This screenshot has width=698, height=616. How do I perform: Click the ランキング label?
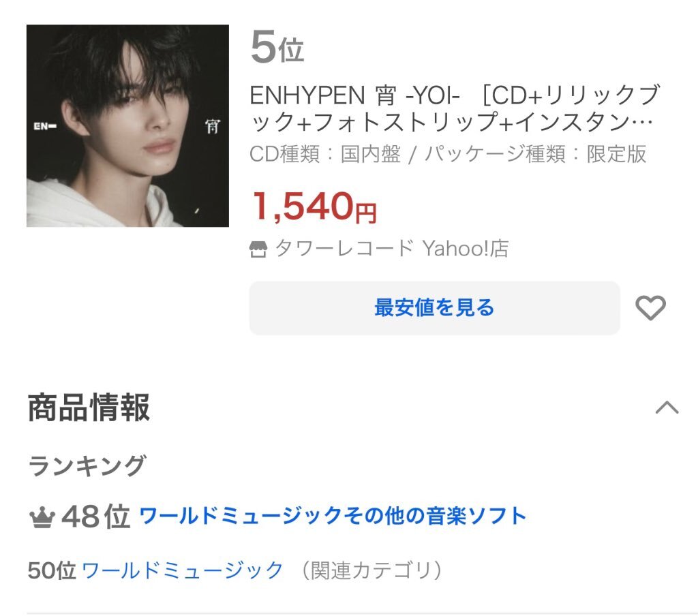[x=87, y=465]
